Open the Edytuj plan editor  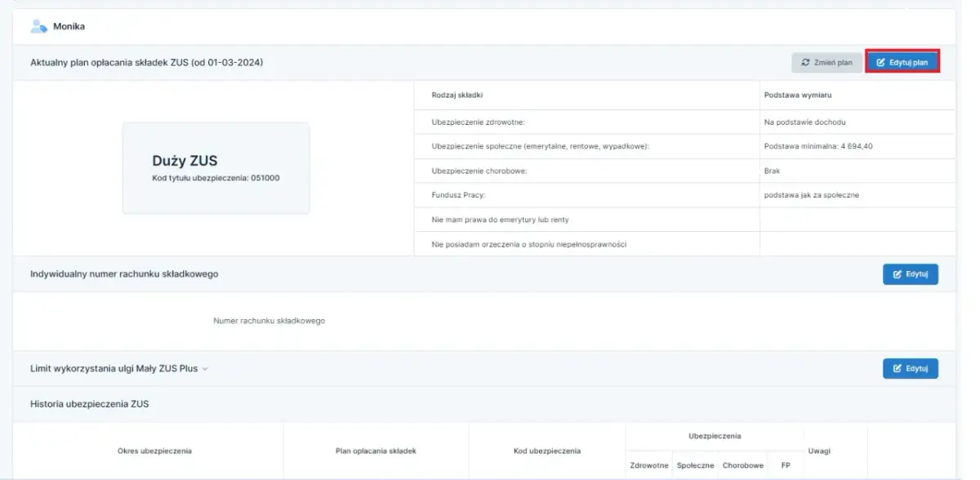tap(902, 62)
